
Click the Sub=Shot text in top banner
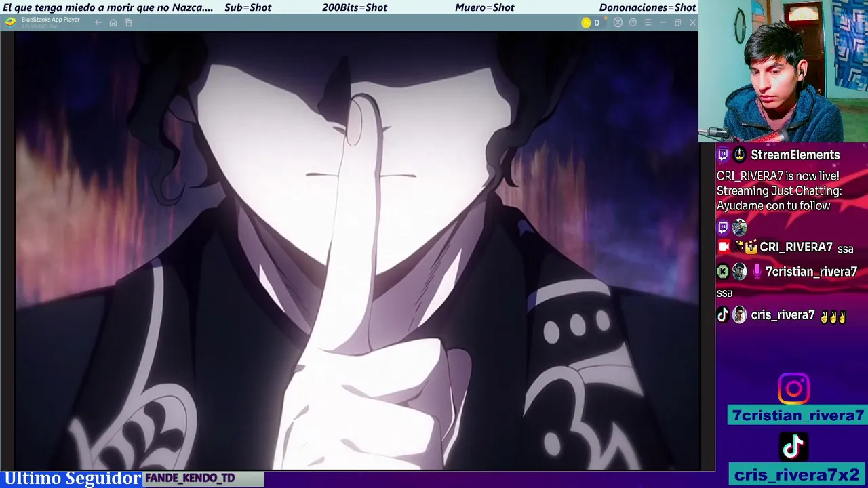248,7
